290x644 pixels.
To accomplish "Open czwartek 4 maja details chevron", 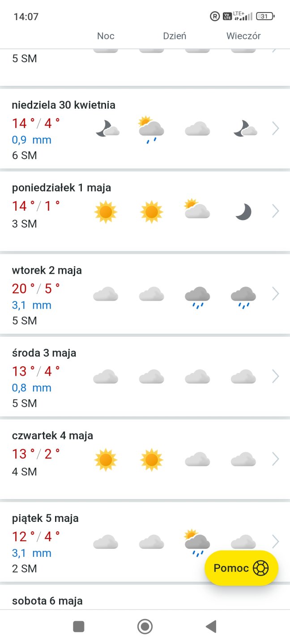I will coord(276,459).
